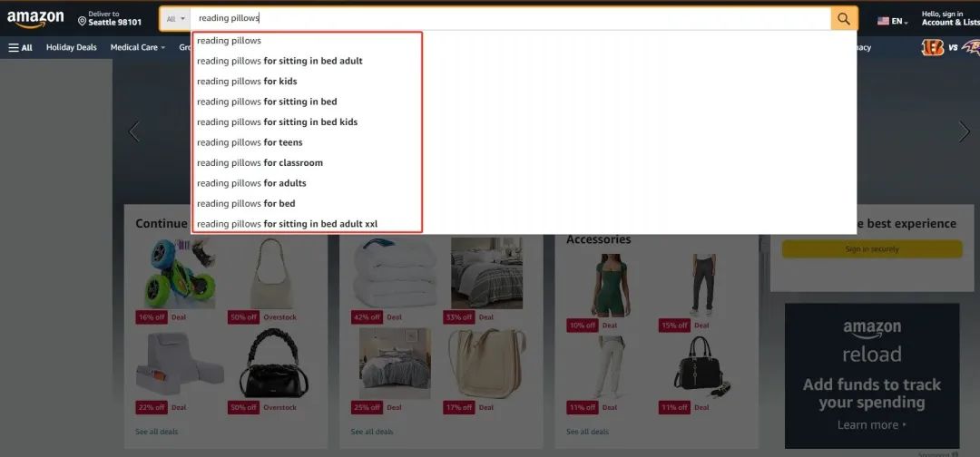The height and width of the screenshot is (457, 980).
Task: Click the orange search magnifier button
Action: pos(844,19)
